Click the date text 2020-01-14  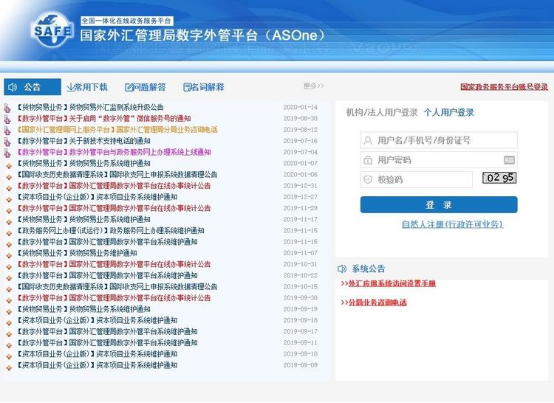tap(300, 107)
